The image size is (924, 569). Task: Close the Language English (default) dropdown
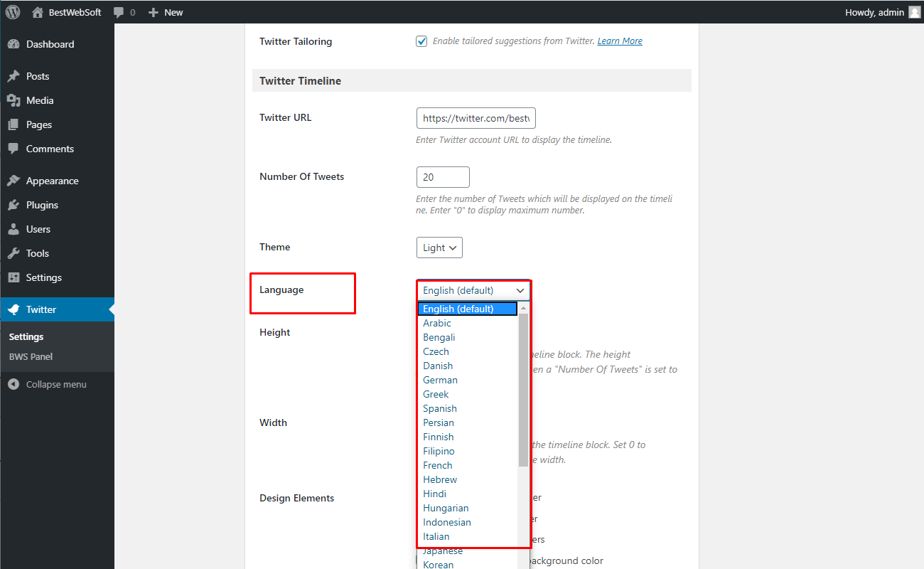[x=473, y=290]
